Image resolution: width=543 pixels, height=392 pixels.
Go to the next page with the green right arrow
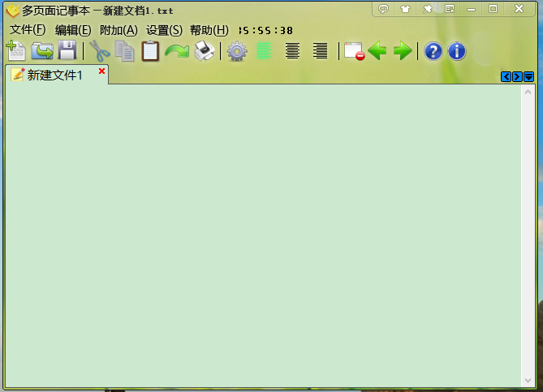(403, 51)
